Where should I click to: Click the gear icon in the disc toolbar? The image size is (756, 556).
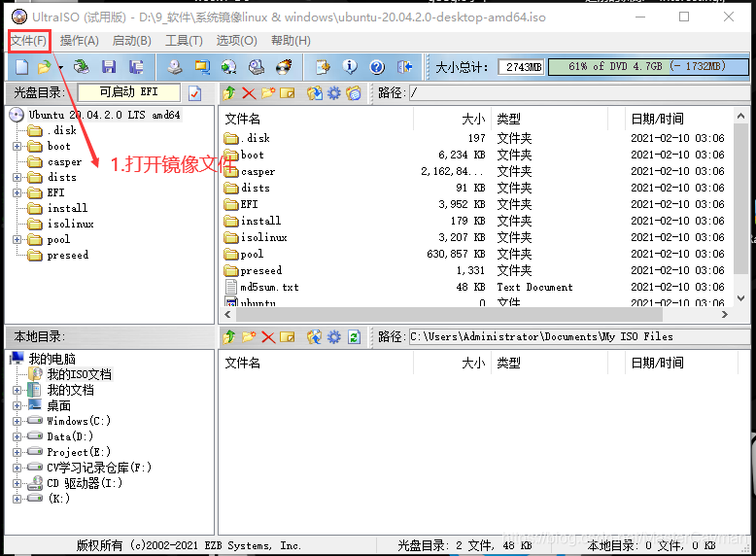[334, 93]
